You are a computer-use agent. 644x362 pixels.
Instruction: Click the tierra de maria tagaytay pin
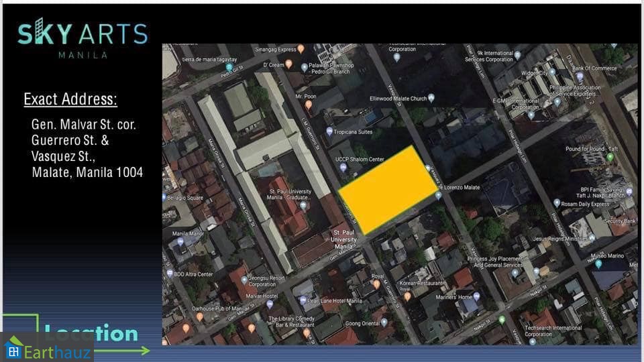click(229, 66)
